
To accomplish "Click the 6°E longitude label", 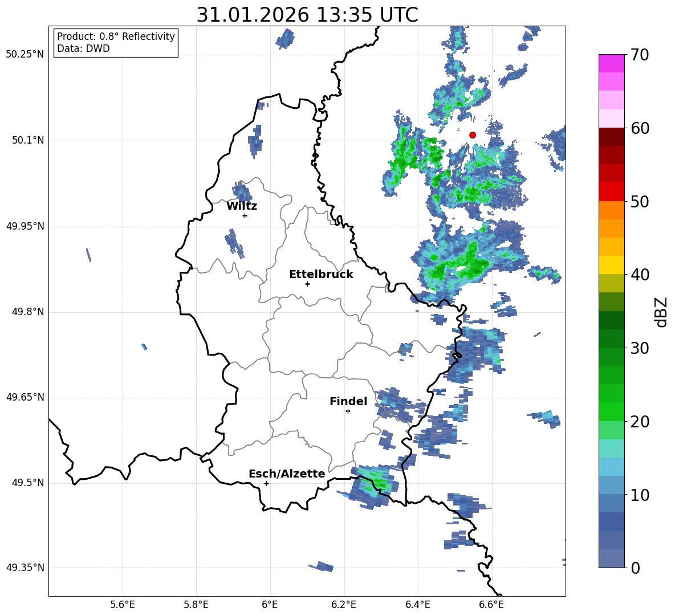I will 270,605.
